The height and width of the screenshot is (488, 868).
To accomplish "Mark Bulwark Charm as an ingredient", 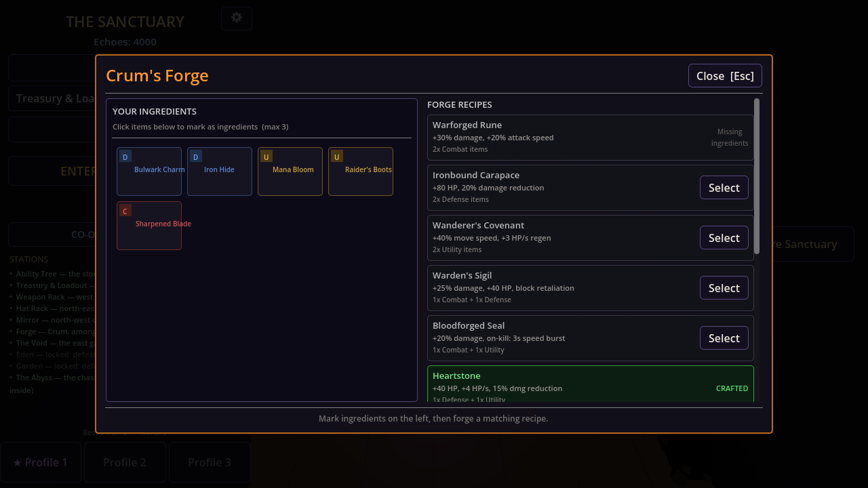I will [x=149, y=171].
